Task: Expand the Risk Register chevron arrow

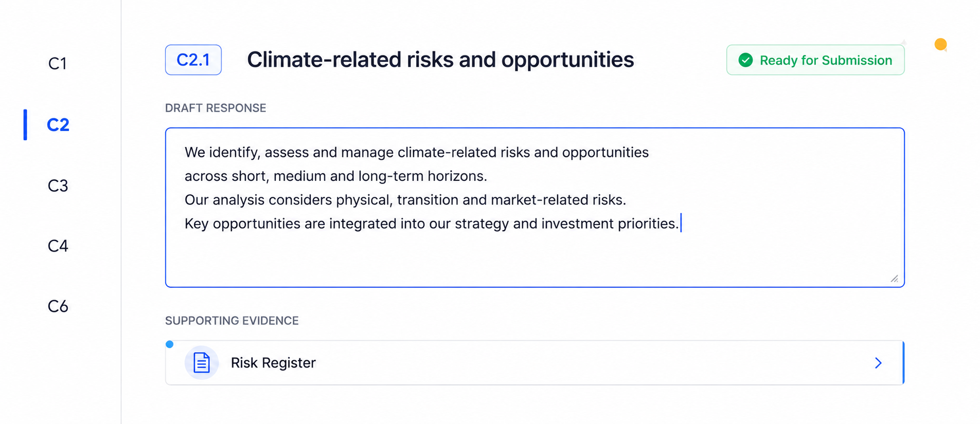Action: pyautogui.click(x=878, y=363)
